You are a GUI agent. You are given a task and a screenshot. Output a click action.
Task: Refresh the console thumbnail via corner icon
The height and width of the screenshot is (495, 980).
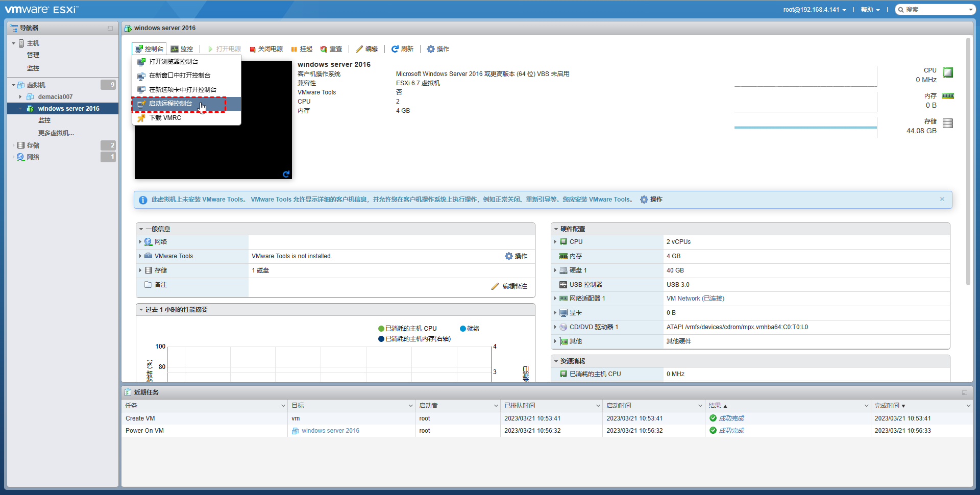pos(286,174)
